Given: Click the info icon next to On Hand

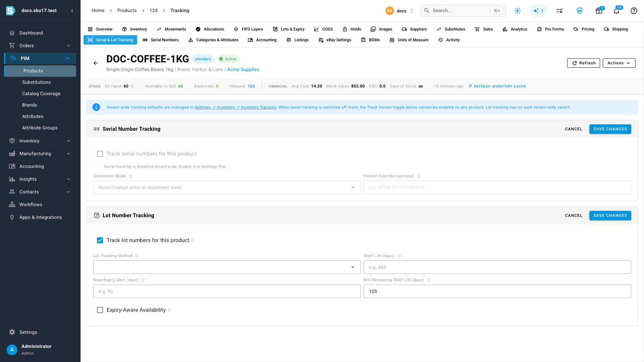Looking at the screenshot, I should [132, 86].
